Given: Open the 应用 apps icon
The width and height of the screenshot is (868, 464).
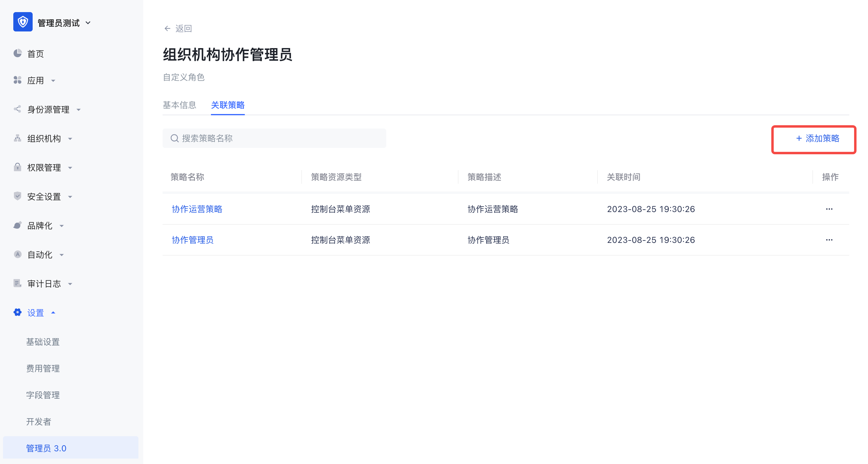Looking at the screenshot, I should coord(18,80).
